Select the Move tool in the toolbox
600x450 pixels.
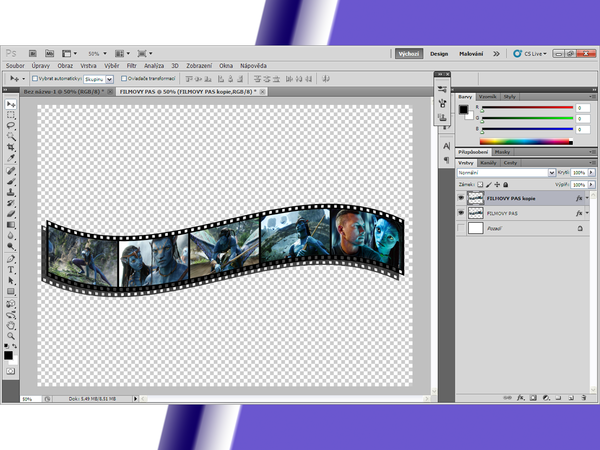click(10, 104)
